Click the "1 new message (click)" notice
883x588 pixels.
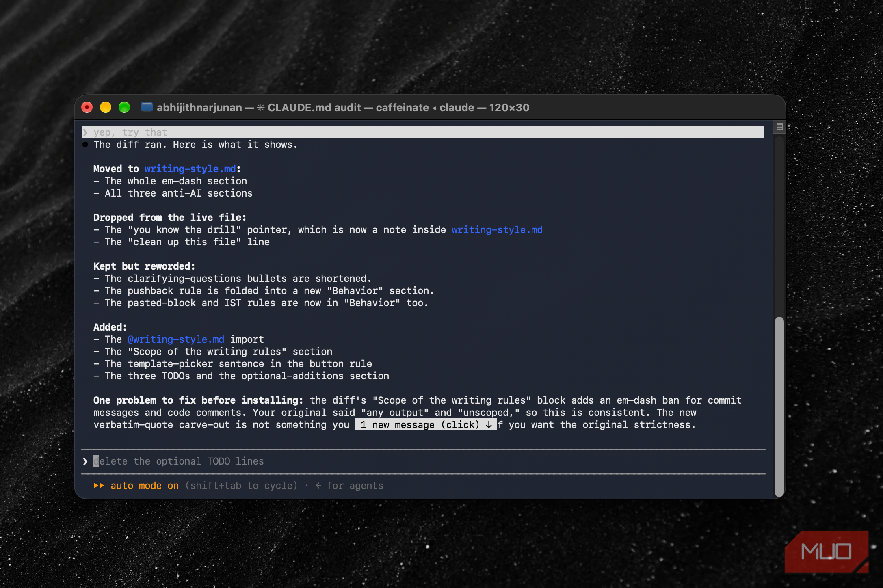[x=426, y=425]
